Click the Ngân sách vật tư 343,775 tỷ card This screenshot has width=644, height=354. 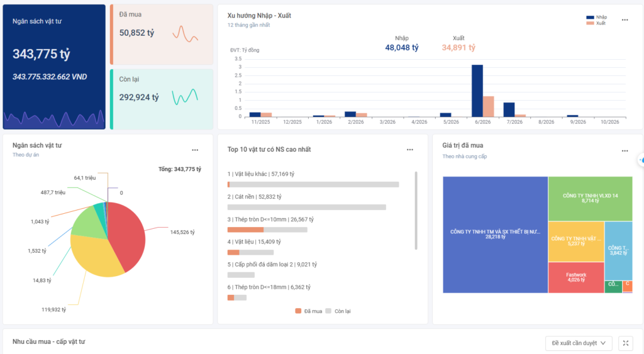[54, 67]
